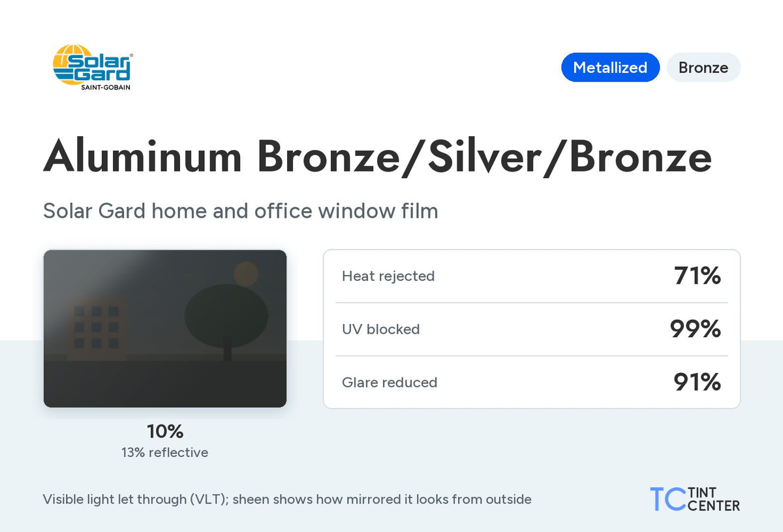The image size is (783, 532).
Task: Click the Tint Center TC logo
Action: coord(695,499)
